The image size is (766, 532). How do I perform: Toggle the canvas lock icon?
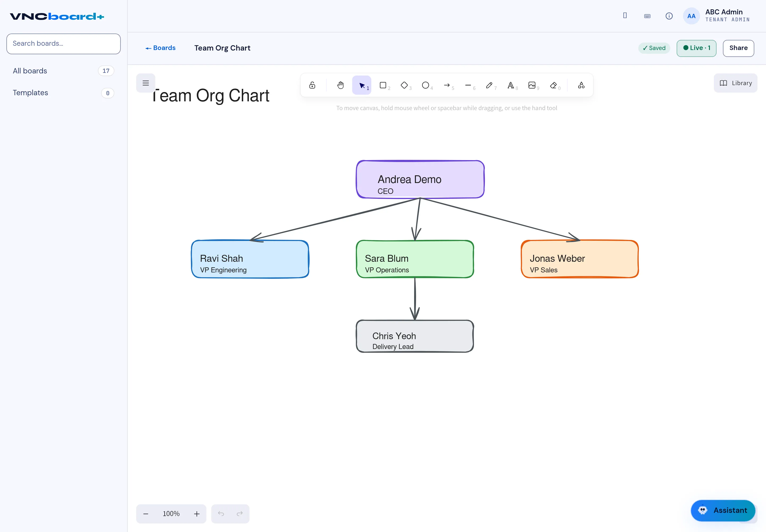pos(312,85)
